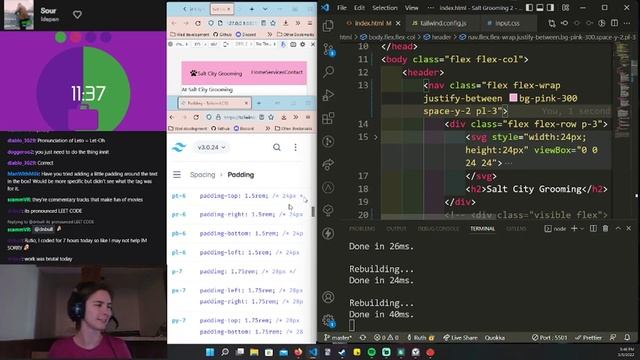Toggle the secondary sidebar layout icon
640x360 pixels.
pyautogui.click(x=550, y=7)
